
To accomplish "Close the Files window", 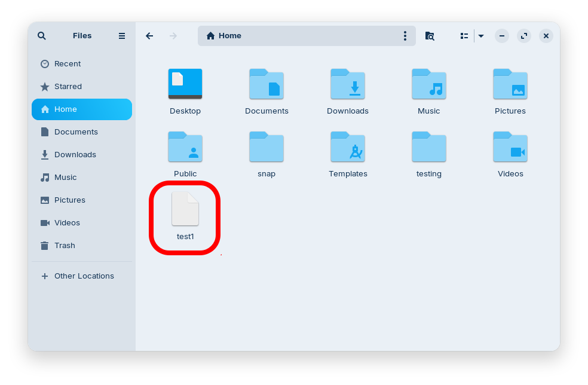I will coord(546,36).
